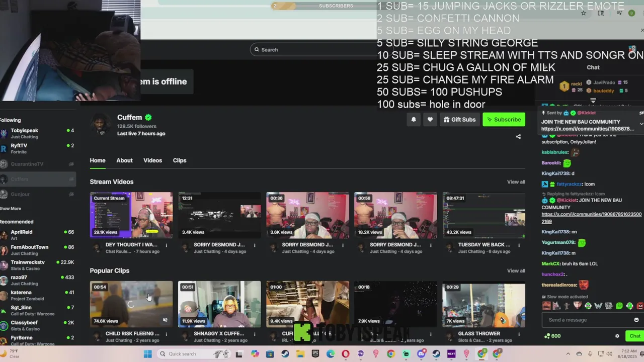Screen dimensions: 644x362
Task: Hide the pinned Kicklet message with the eye-slash icon
Action: click(641, 113)
